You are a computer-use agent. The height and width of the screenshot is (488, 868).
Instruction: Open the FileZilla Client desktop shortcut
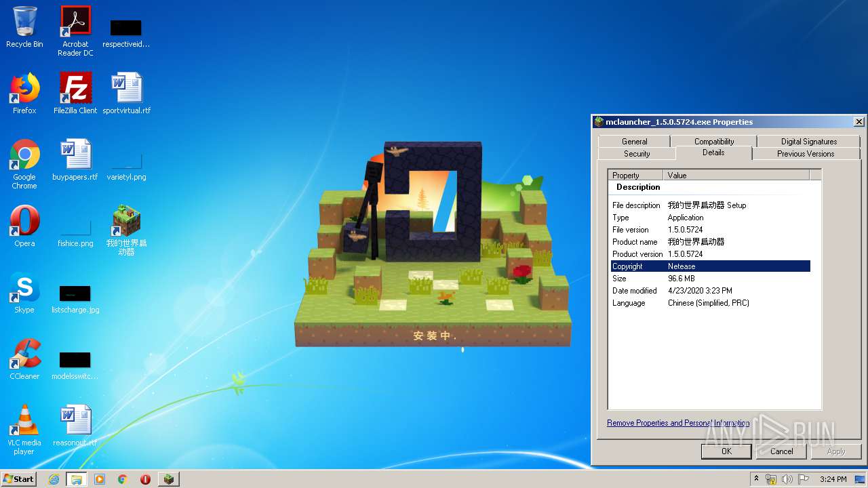pos(75,94)
